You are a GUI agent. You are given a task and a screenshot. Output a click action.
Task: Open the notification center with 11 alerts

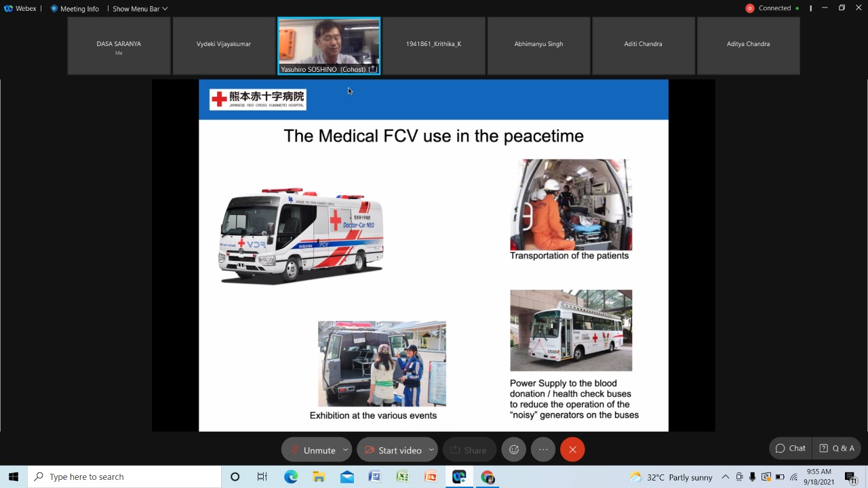pos(851,477)
